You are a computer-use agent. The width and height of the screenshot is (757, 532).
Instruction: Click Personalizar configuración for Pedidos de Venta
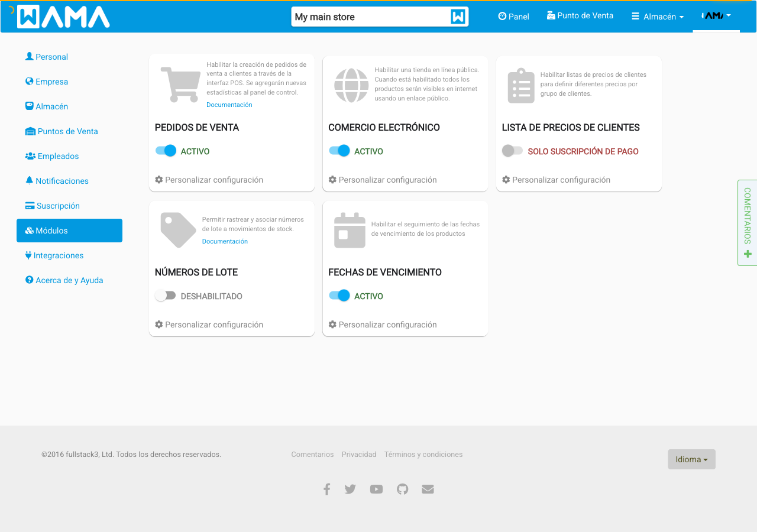(x=209, y=180)
